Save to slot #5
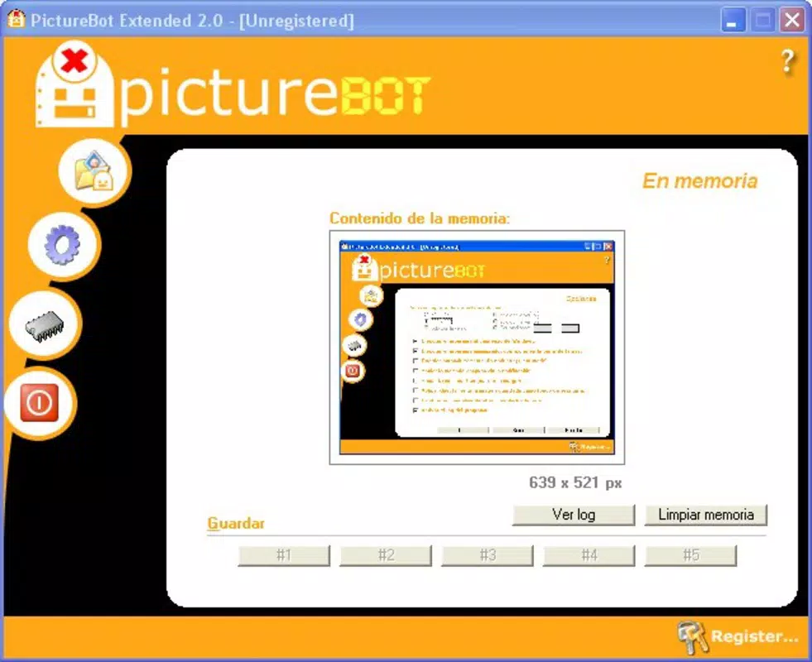 click(690, 555)
